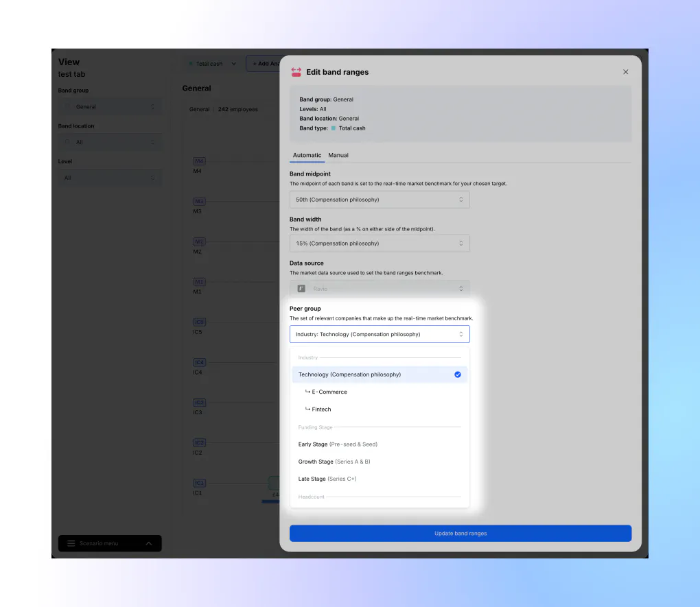
Task: Click the 242 employees text
Action: [x=238, y=109]
